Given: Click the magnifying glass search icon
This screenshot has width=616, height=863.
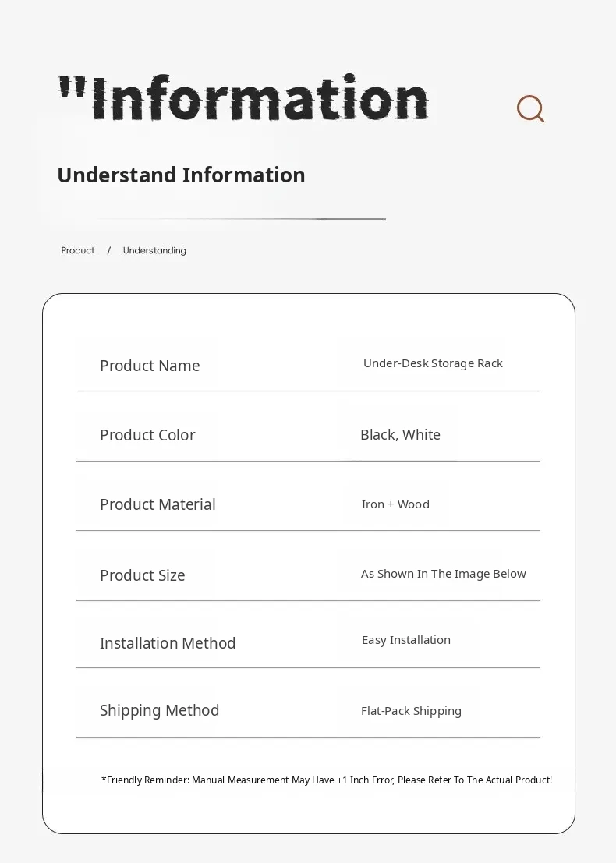Looking at the screenshot, I should (530, 108).
